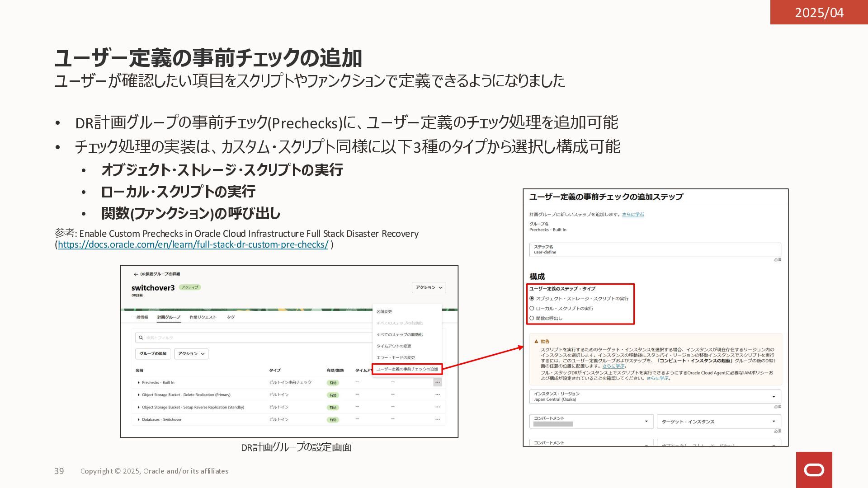Open three-dot menu for Setup Reverse Replication row
The height and width of the screenshot is (488, 868).
(437, 407)
